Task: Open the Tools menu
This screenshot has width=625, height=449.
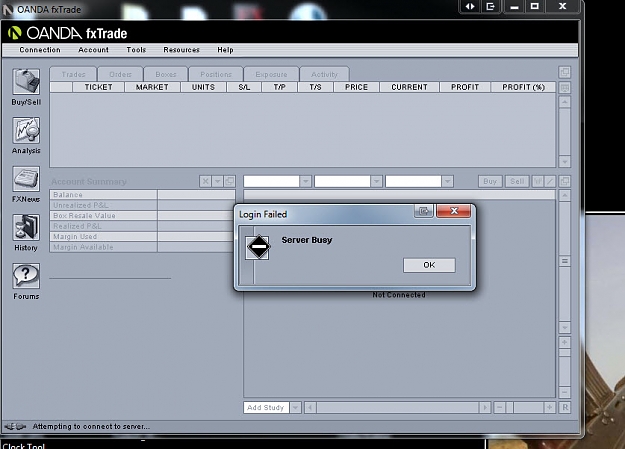Action: (136, 50)
